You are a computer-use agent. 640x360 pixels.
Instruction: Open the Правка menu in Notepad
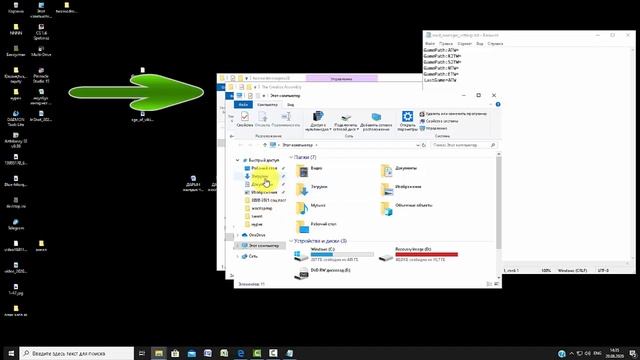click(x=446, y=44)
